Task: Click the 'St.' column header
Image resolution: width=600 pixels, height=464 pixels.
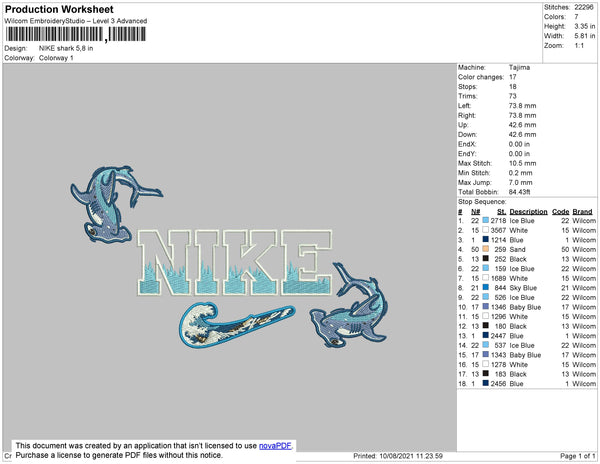Action: (502, 212)
